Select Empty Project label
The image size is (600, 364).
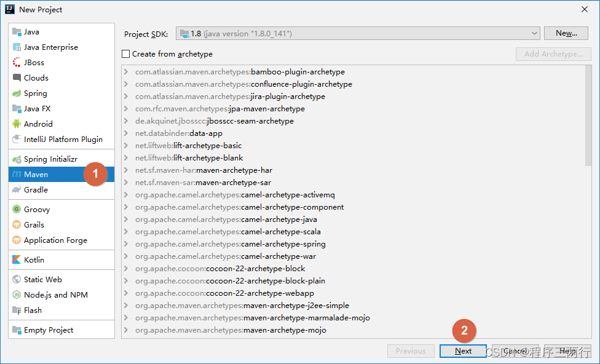click(49, 330)
